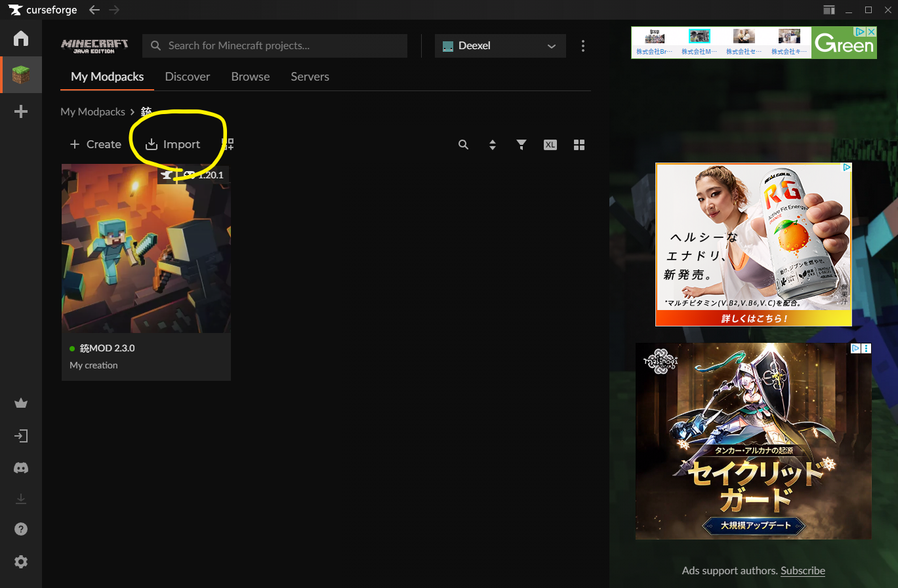Toggle the XL card size icon
The image size is (898, 588).
[550, 145]
